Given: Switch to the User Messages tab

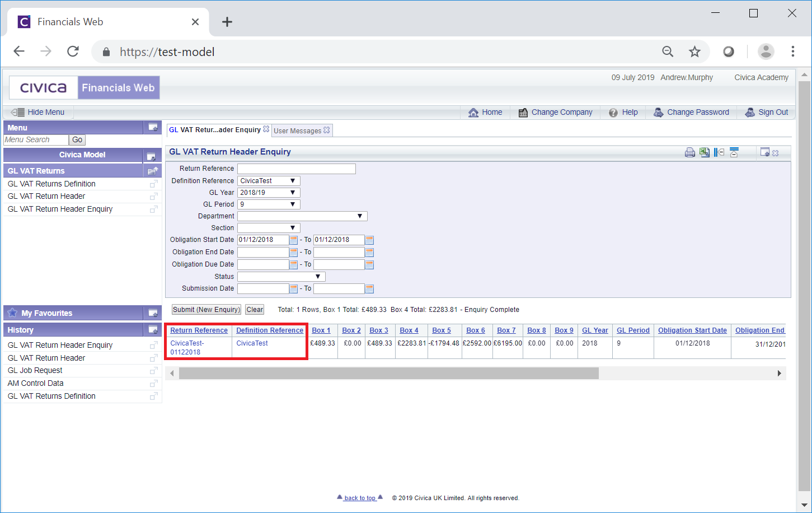Looking at the screenshot, I should (297, 130).
